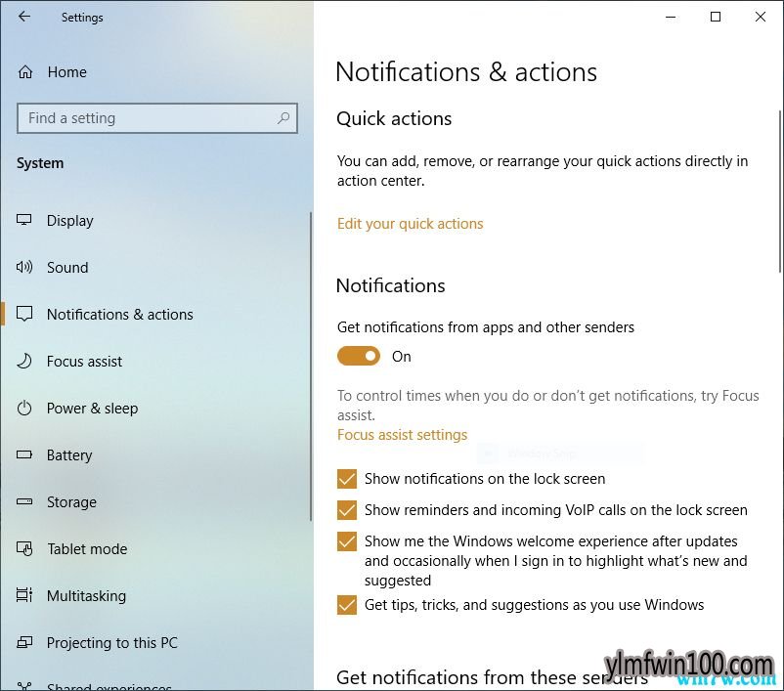Click the Home icon in sidebar
The image size is (784, 691).
tap(25, 72)
